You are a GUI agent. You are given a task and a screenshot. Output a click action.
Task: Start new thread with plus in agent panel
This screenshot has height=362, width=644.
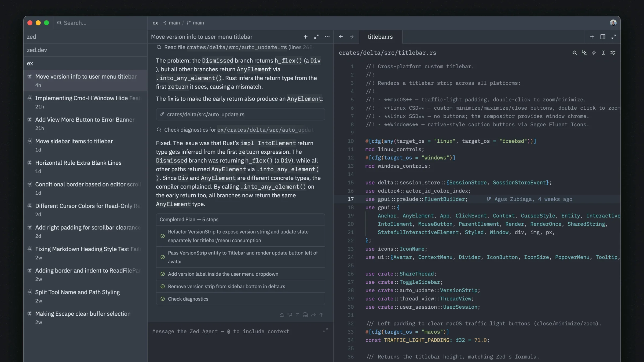[x=305, y=37]
